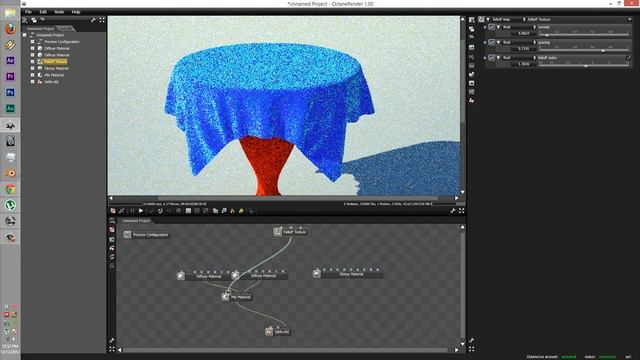Open render viewport settings wrench icon
The width and height of the screenshot is (640, 360).
(x=453, y=211)
